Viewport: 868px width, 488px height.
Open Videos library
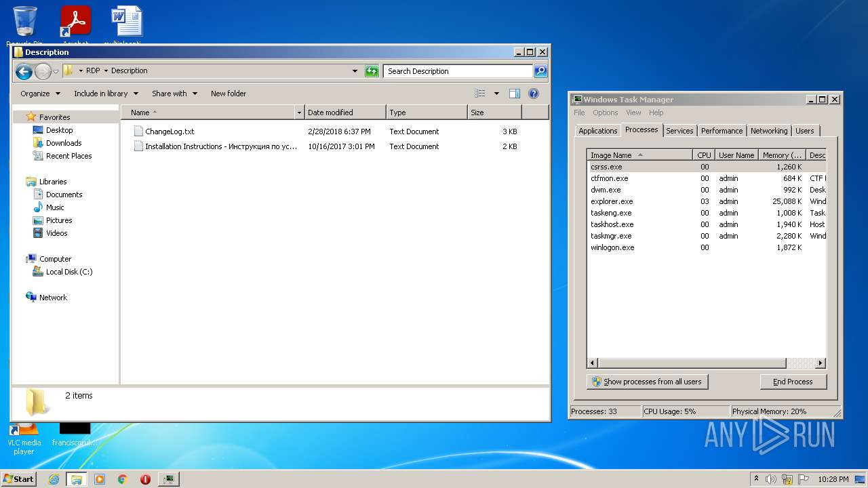tap(56, 233)
